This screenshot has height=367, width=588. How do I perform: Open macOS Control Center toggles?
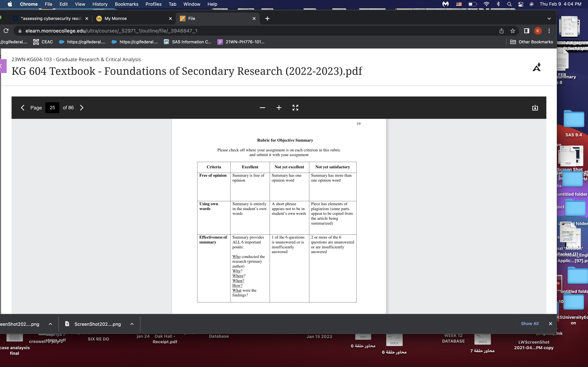520,4
